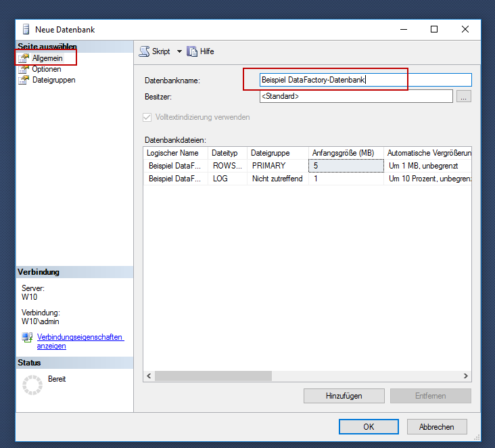This screenshot has height=448, width=495.
Task: Toggle Volltextindizierung verwenden checkbox
Action: pos(147,117)
